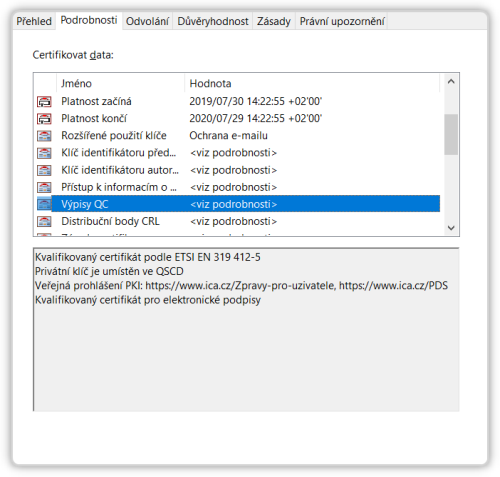The height and width of the screenshot is (477, 500).
Task: Click the icon next to Klíč identifikátoru autor...
Action: point(44,170)
